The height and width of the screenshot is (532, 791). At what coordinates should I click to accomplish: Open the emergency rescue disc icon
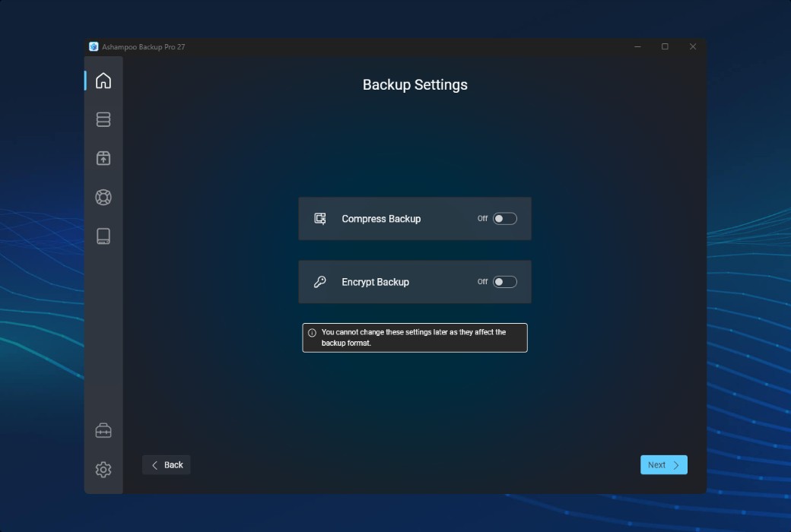[103, 197]
